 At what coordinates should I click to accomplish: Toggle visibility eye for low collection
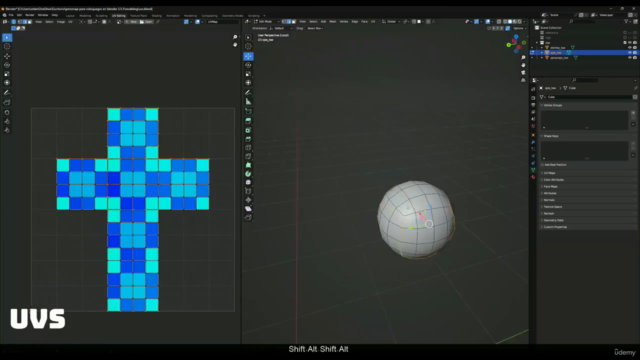tap(630, 42)
